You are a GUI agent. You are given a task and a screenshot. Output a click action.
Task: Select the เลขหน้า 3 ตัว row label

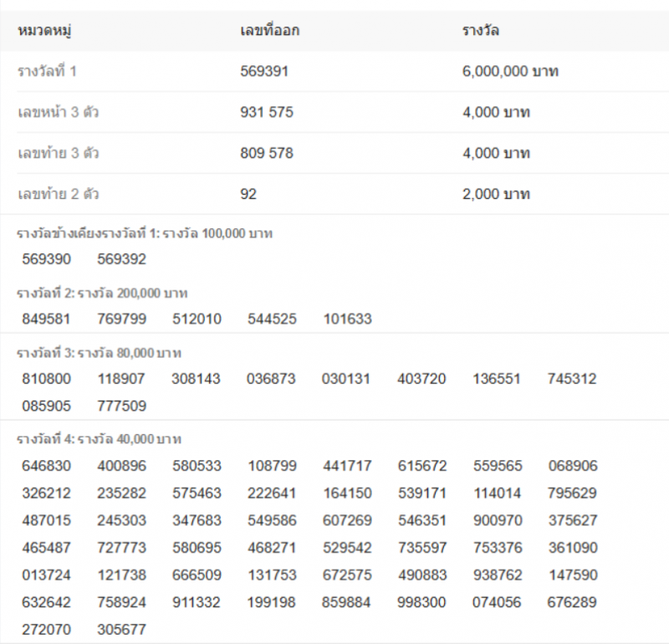[x=58, y=112]
